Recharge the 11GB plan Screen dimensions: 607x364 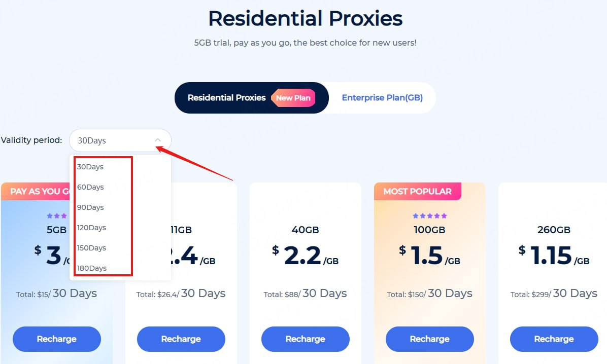click(x=181, y=339)
